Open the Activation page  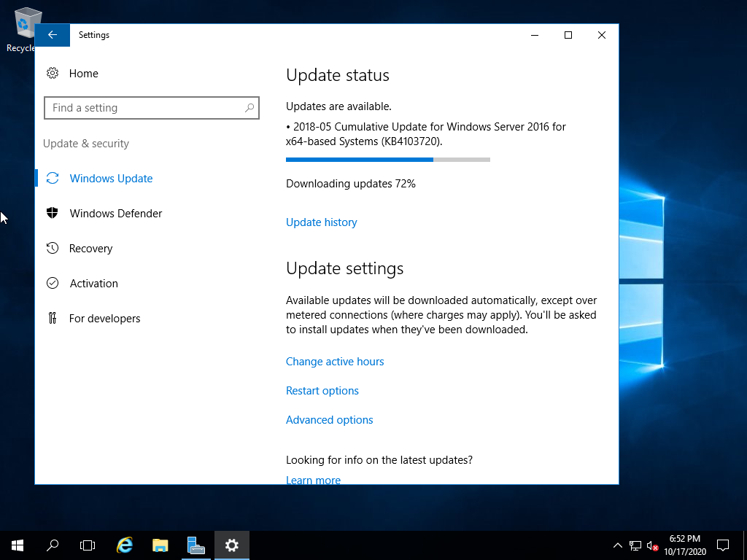coord(94,284)
